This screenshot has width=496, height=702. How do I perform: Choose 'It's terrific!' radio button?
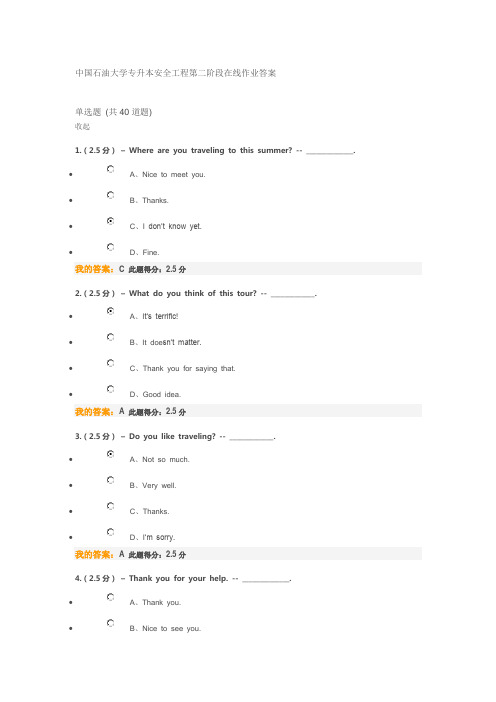coord(111,311)
